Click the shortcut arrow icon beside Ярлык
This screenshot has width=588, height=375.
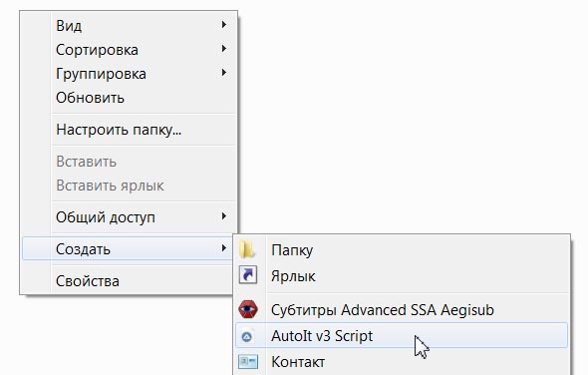coord(248,275)
